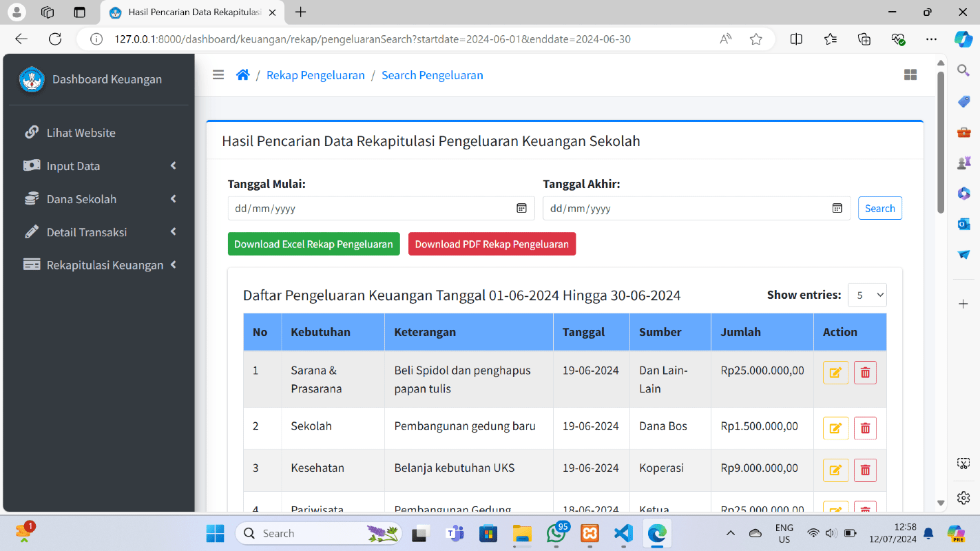This screenshot has height=551, width=980.
Task: Add page to favorites star
Action: point(756,39)
